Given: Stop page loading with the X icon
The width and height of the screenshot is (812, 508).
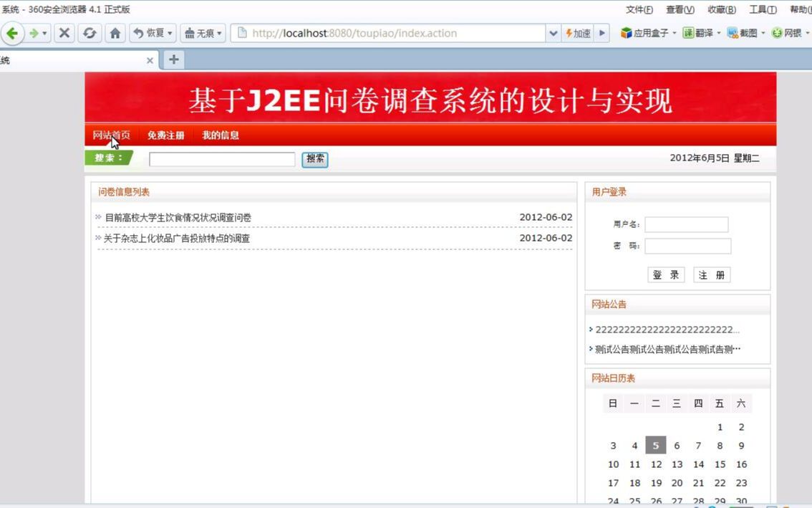Looking at the screenshot, I should tap(64, 33).
